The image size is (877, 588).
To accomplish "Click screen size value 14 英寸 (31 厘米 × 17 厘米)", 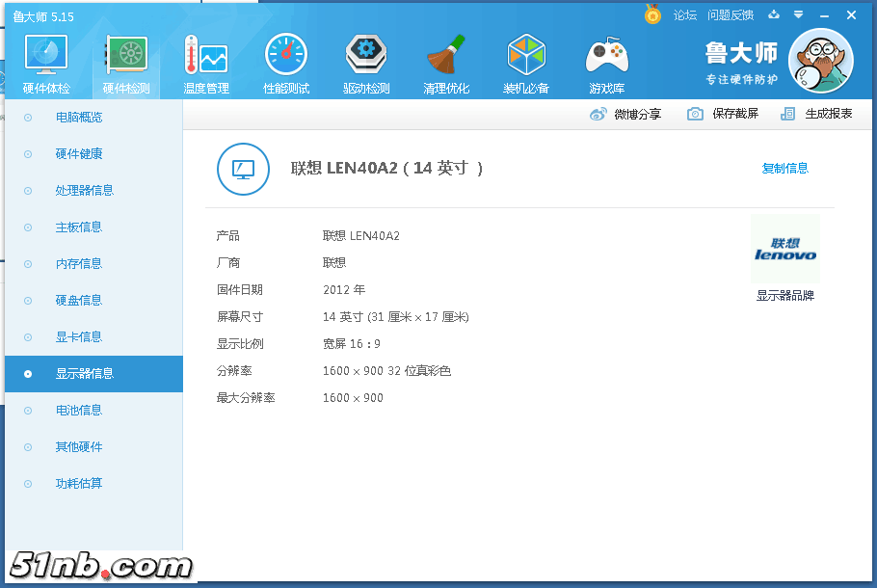I will pyautogui.click(x=395, y=317).
